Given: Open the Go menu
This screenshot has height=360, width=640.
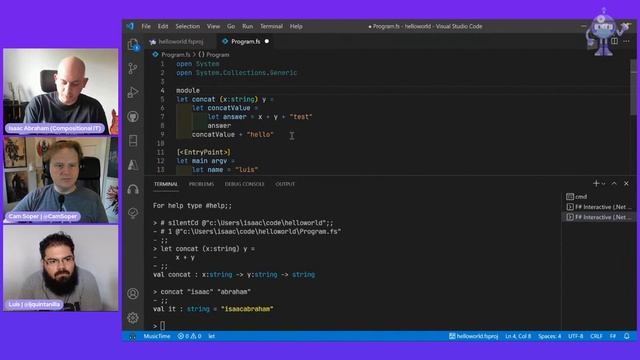Looking at the screenshot, I should pyautogui.click(x=231, y=26).
